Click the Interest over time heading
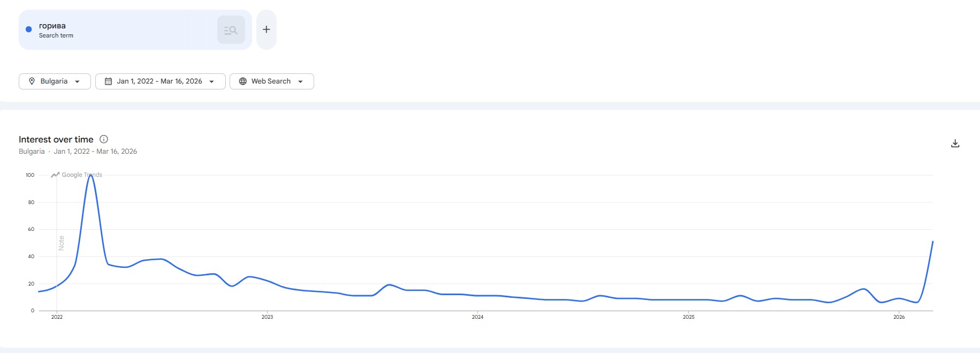The width and height of the screenshot is (980, 353). 56,139
